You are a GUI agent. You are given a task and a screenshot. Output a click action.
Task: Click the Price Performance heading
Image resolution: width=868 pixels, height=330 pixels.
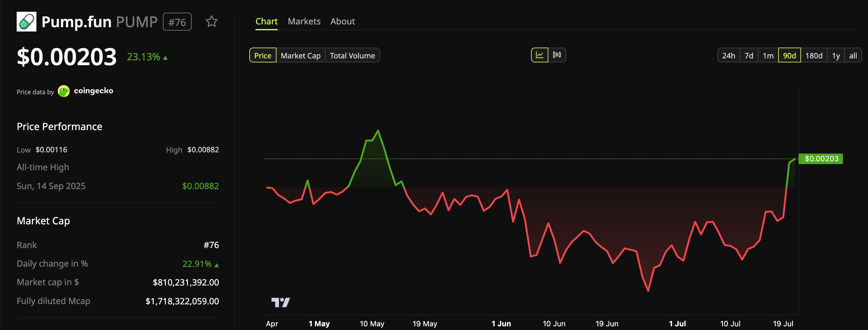click(x=59, y=127)
